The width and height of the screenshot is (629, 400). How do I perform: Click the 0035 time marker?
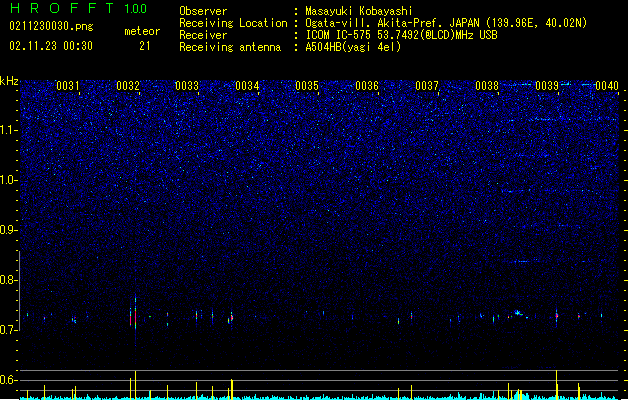click(307, 85)
